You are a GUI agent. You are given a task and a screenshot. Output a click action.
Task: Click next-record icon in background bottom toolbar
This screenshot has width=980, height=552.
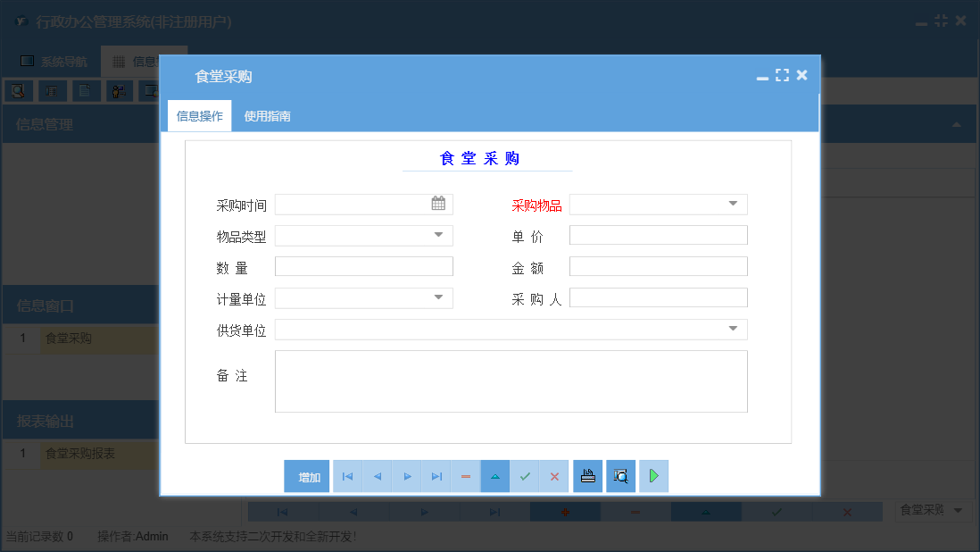(424, 512)
